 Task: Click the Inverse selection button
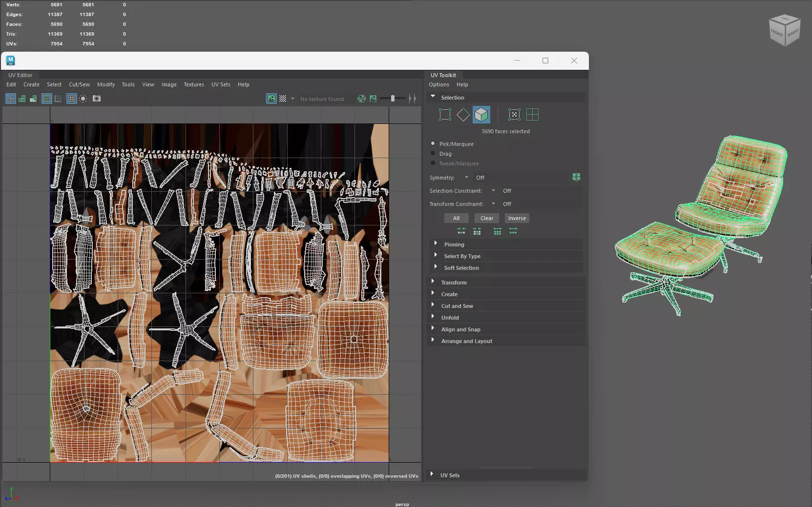pyautogui.click(x=517, y=218)
